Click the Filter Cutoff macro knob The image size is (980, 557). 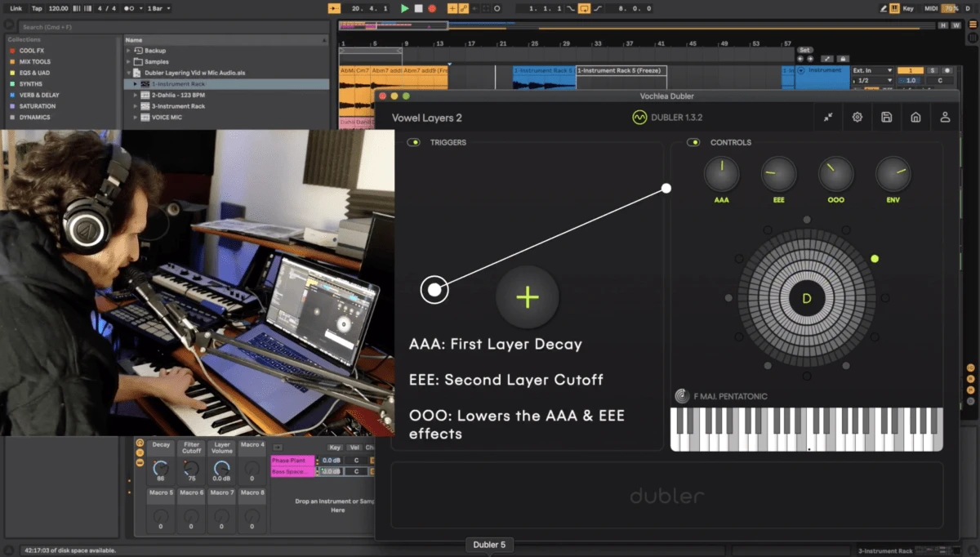coord(191,468)
